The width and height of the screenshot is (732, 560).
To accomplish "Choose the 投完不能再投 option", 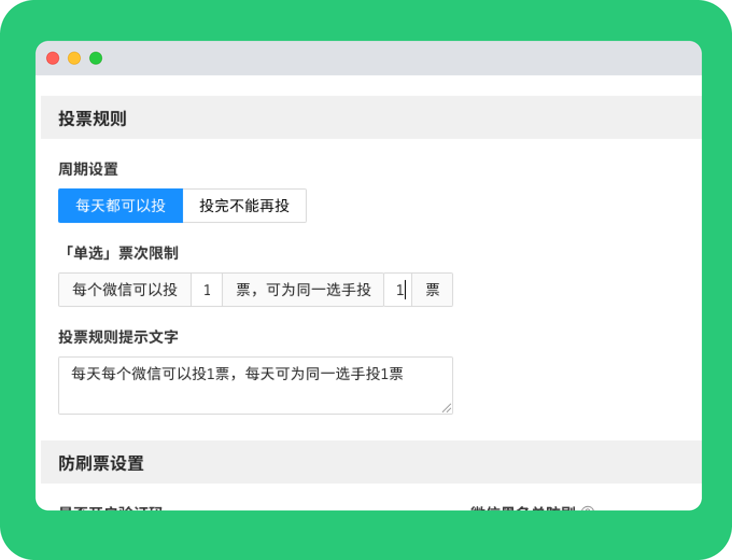I will (x=244, y=206).
